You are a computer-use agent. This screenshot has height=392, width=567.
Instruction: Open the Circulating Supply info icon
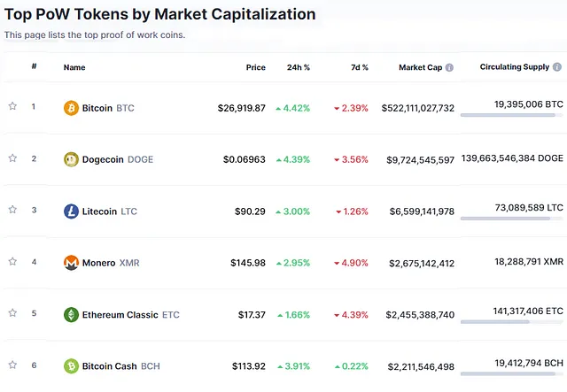[557, 67]
